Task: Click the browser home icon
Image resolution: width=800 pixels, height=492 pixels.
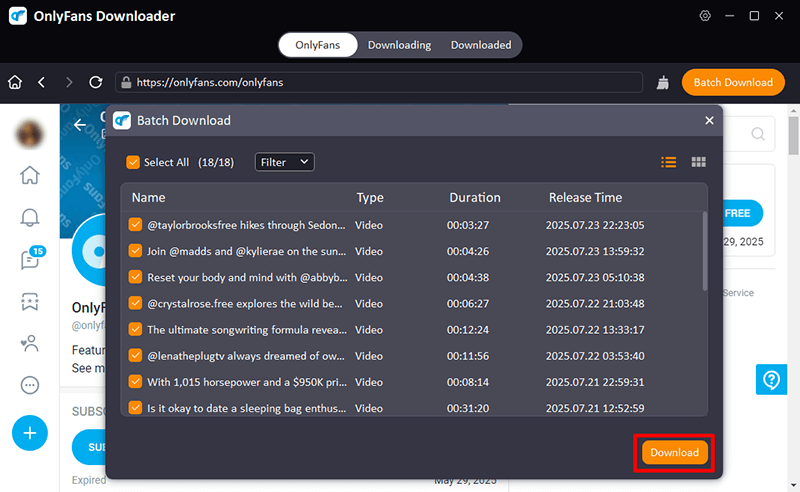Action: click(x=15, y=82)
